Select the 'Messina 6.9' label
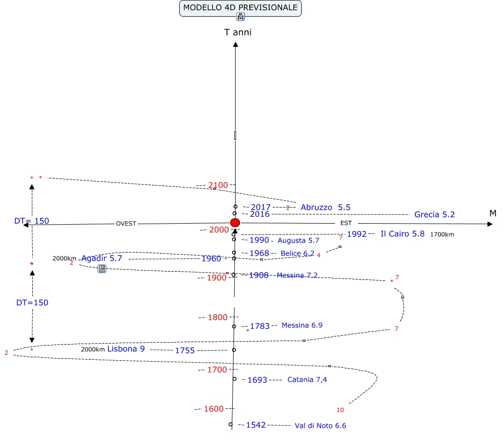 tap(302, 325)
